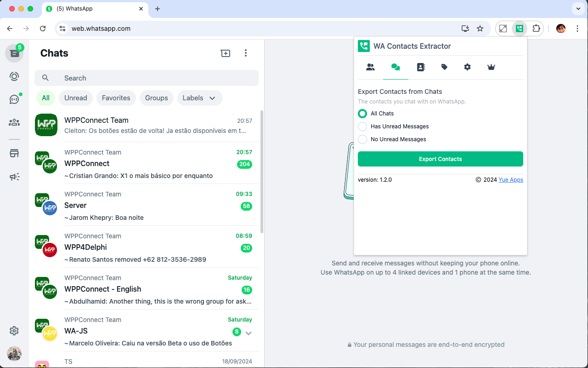The image size is (588, 368).
Task: Open the groups tab icon in extension
Action: [370, 67]
